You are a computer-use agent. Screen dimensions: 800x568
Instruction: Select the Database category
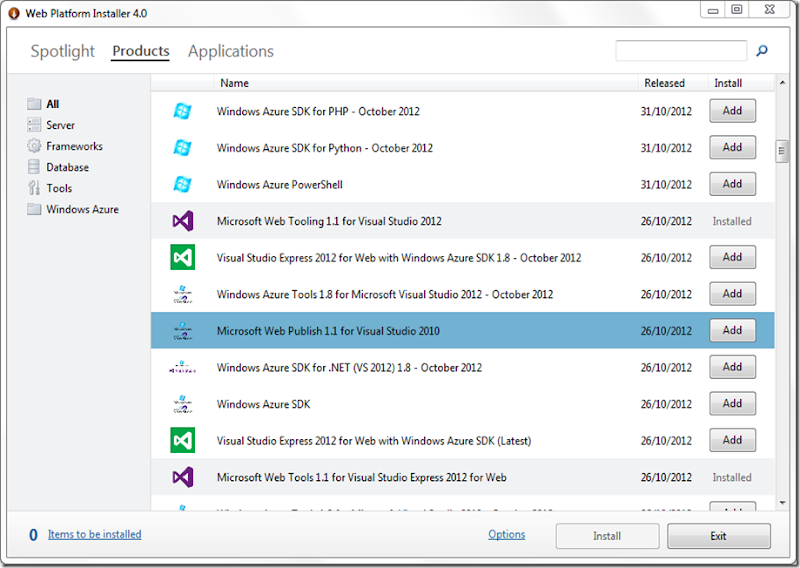[67, 167]
